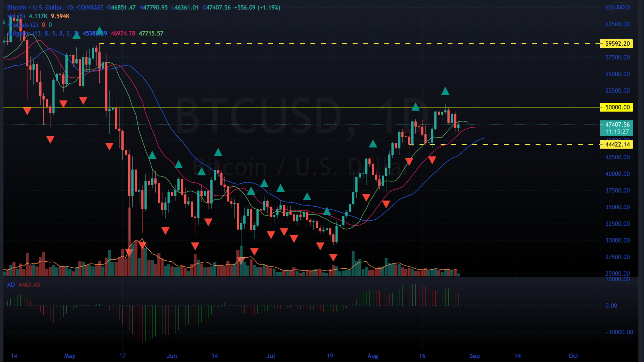Click the topmost teal fractal arrow in August
This screenshot has width=644, height=362.
point(445,91)
